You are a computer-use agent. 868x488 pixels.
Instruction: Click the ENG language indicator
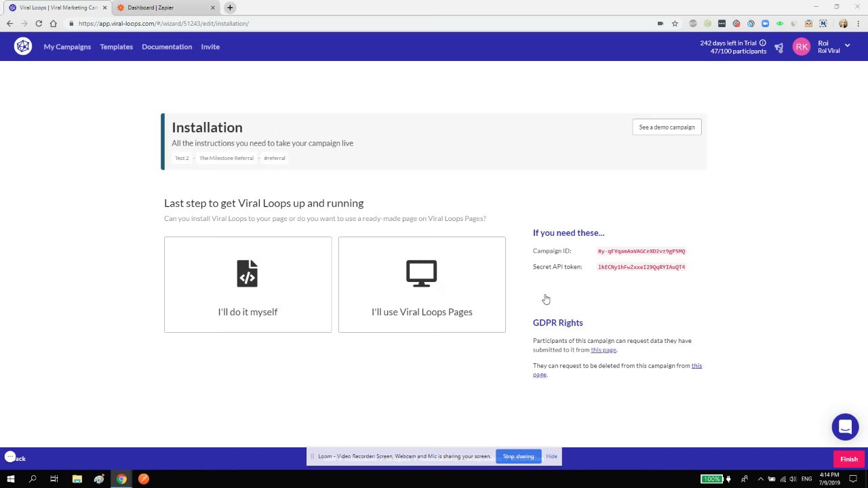point(808,479)
